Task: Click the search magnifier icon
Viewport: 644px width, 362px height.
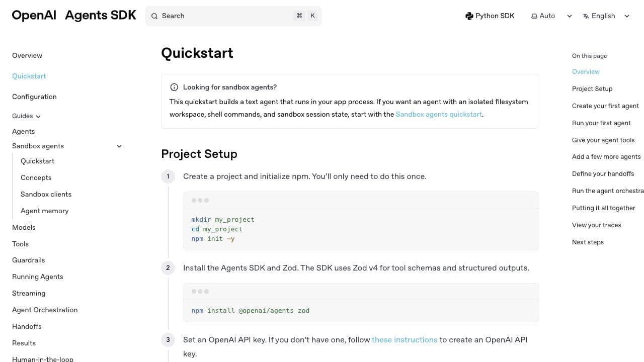Action: click(x=154, y=16)
